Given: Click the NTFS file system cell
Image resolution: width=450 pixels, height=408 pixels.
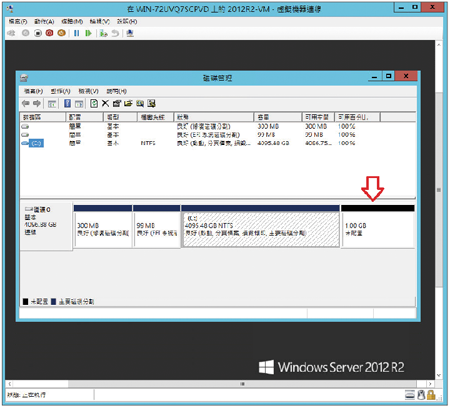Looking at the screenshot, I should (148, 143).
